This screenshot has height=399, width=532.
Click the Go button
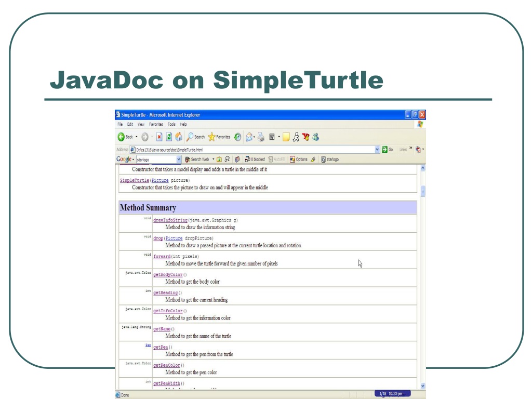click(x=388, y=149)
